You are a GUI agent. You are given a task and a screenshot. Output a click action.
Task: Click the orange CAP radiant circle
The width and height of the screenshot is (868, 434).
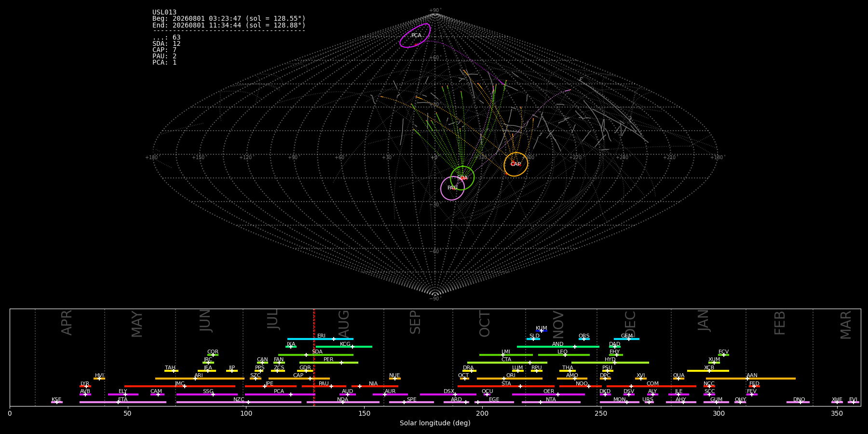515,164
